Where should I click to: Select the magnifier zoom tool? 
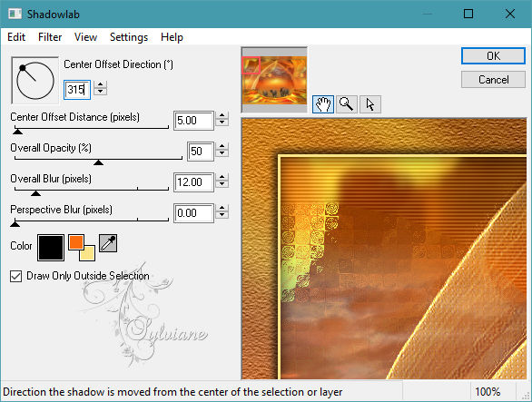(347, 103)
